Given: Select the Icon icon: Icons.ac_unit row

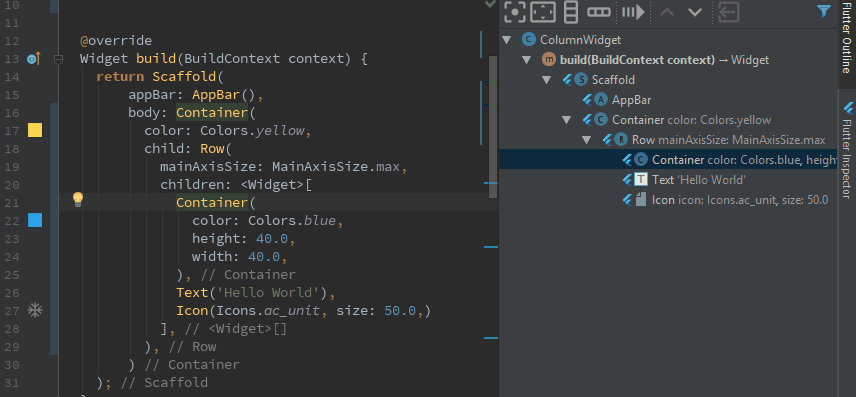Looking at the screenshot, I should tap(740, 200).
